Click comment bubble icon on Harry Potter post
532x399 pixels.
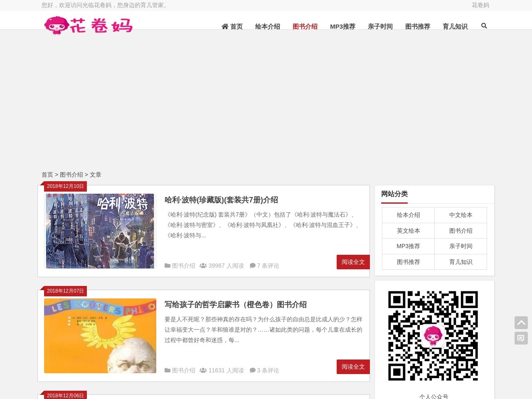pyautogui.click(x=252, y=266)
